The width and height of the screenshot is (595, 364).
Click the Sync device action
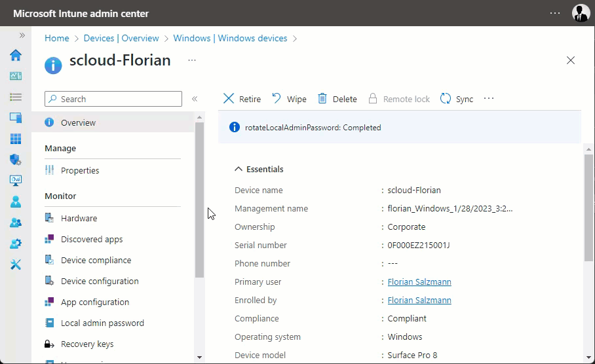click(x=457, y=99)
